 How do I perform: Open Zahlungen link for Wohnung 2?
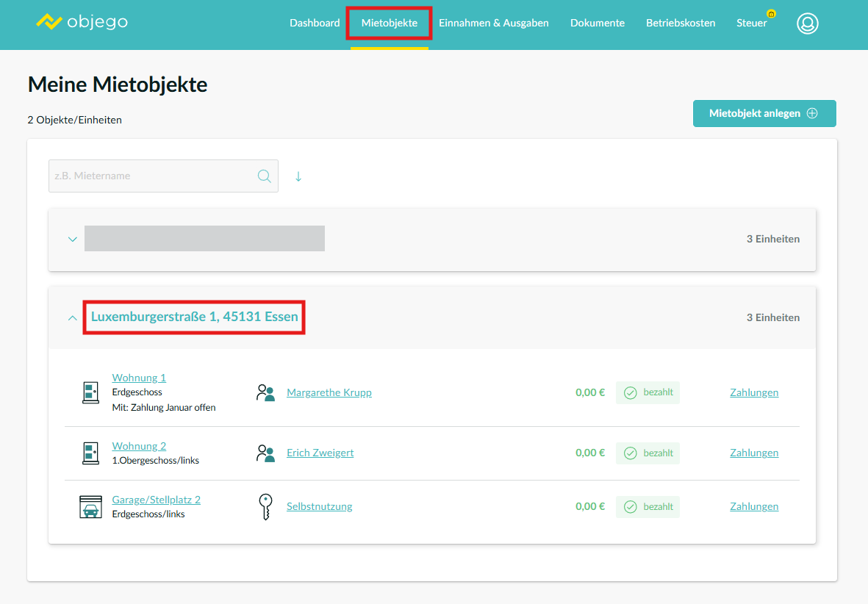[753, 453]
